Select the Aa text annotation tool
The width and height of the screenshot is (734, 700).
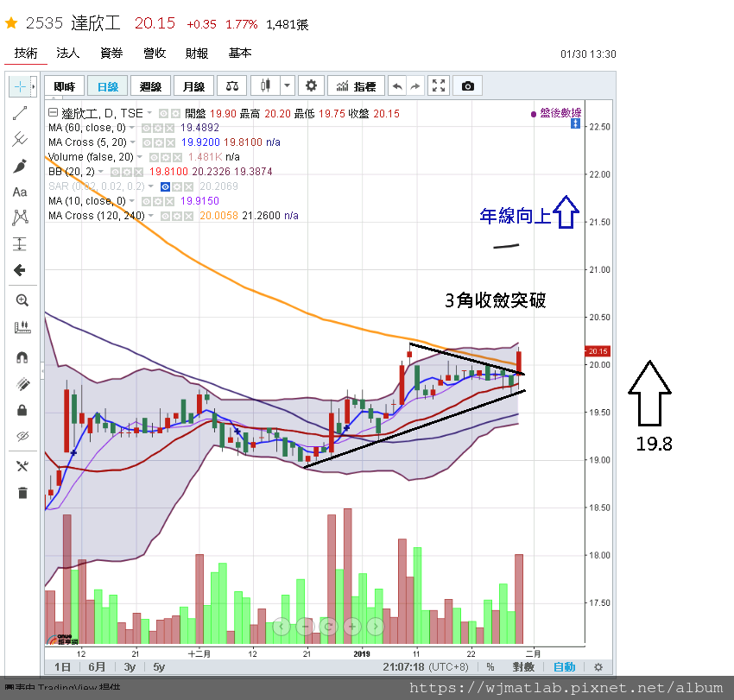pos(20,192)
